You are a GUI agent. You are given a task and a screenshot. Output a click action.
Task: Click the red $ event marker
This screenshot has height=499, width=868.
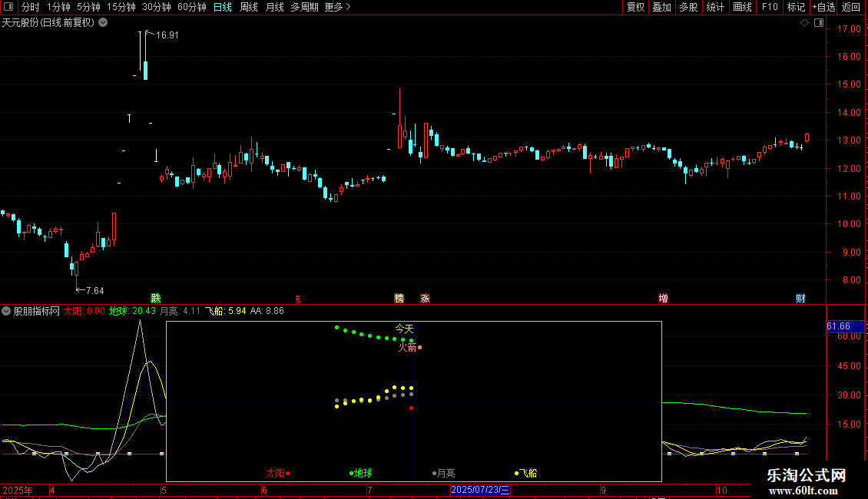coord(298,299)
